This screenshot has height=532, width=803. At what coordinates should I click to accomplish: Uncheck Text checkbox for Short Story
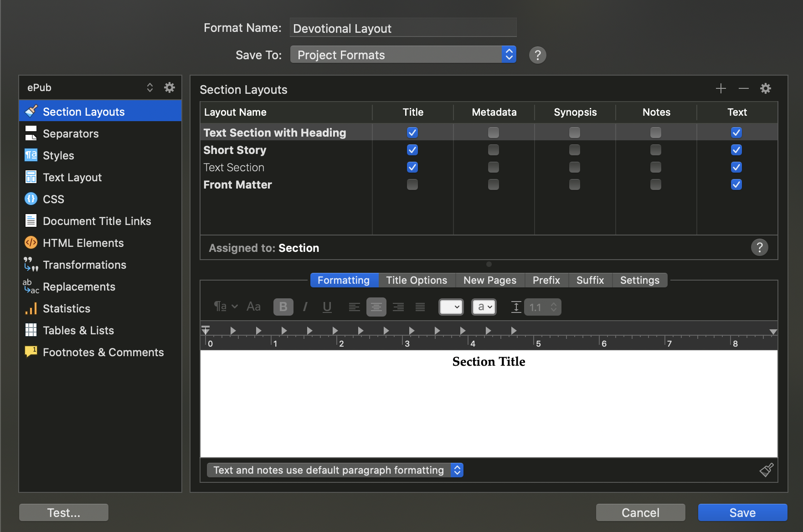click(736, 150)
